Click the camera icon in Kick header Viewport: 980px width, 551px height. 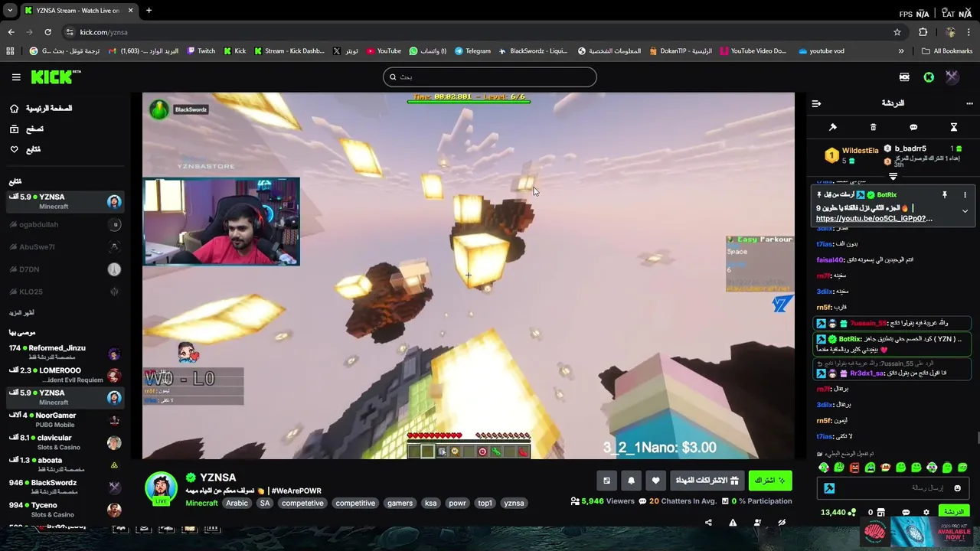click(904, 77)
